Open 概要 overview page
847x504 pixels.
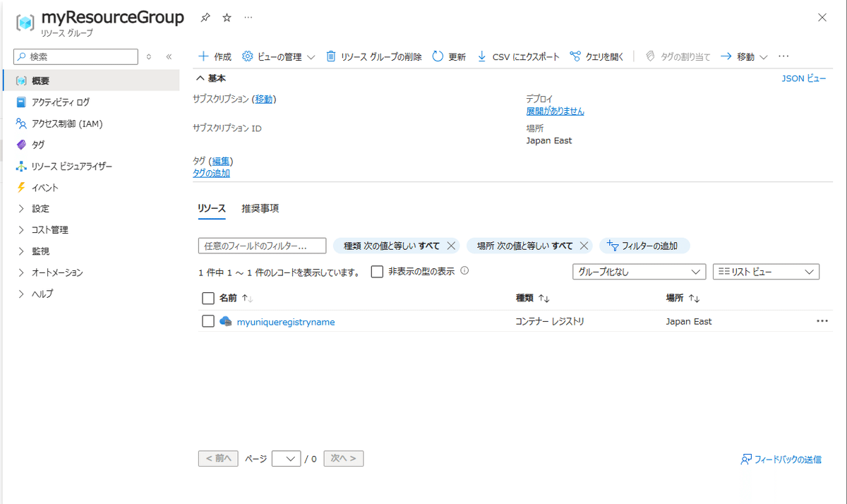point(91,80)
